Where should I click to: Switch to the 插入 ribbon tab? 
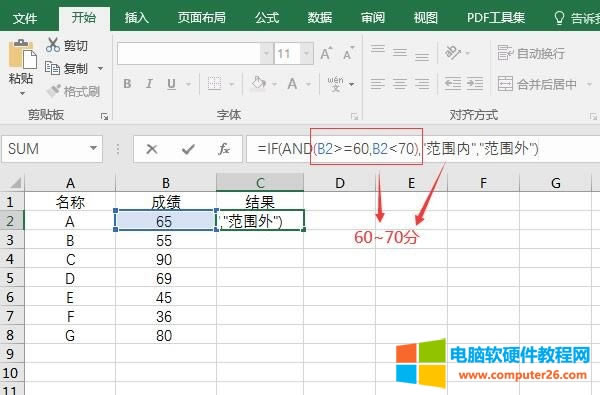point(137,18)
